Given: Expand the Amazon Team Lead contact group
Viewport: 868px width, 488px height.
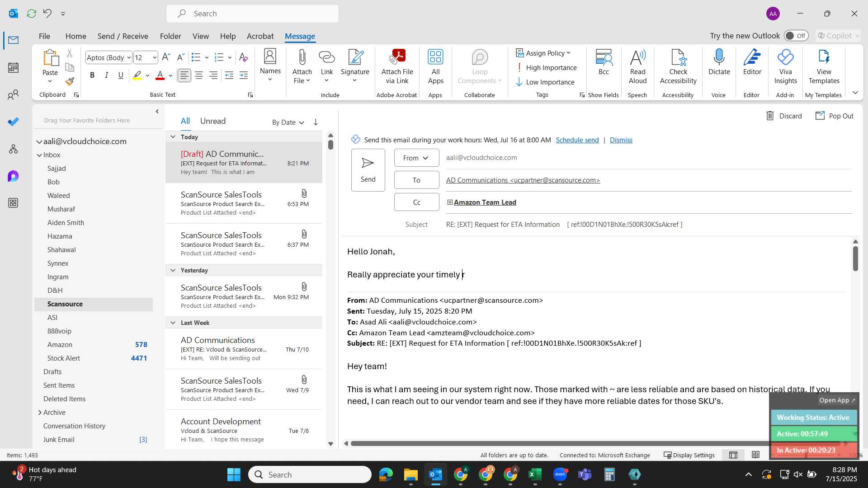Looking at the screenshot, I should [x=450, y=202].
